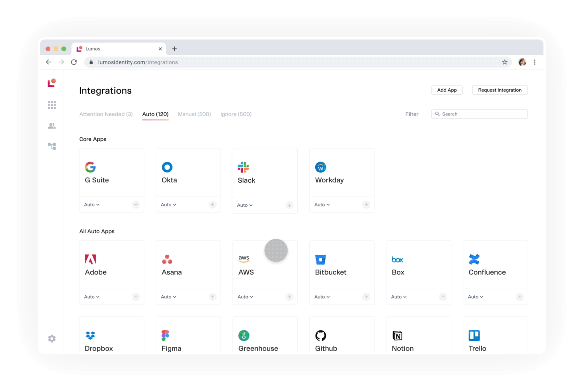The height and width of the screenshot is (392, 584).
Task: Click the Slack logo
Action: [x=243, y=167]
